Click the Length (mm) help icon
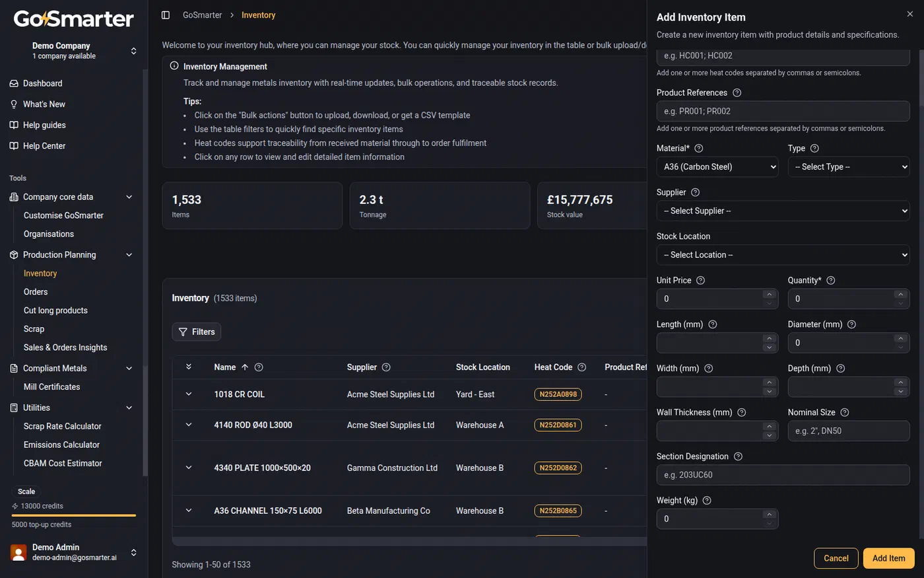This screenshot has width=924, height=578. click(x=712, y=324)
